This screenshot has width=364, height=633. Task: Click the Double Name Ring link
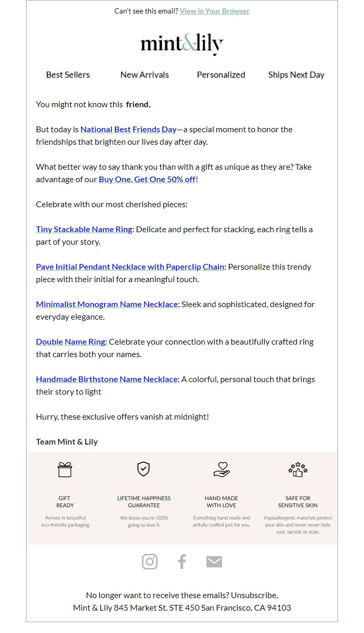71,341
